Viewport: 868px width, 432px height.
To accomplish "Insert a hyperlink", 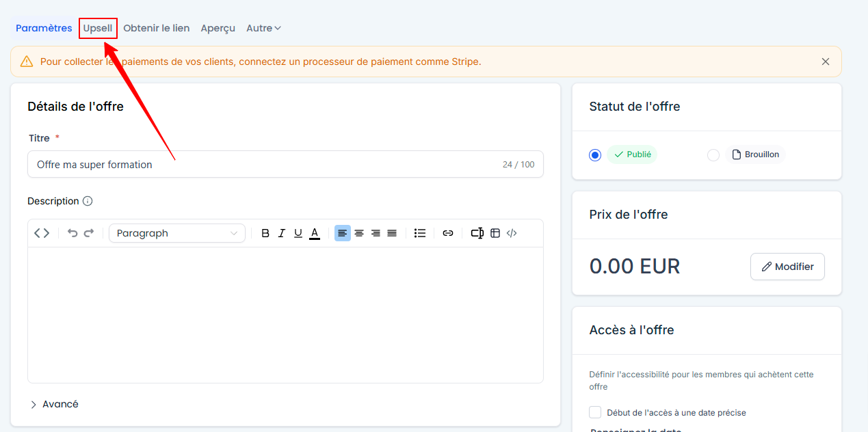I will coord(448,233).
